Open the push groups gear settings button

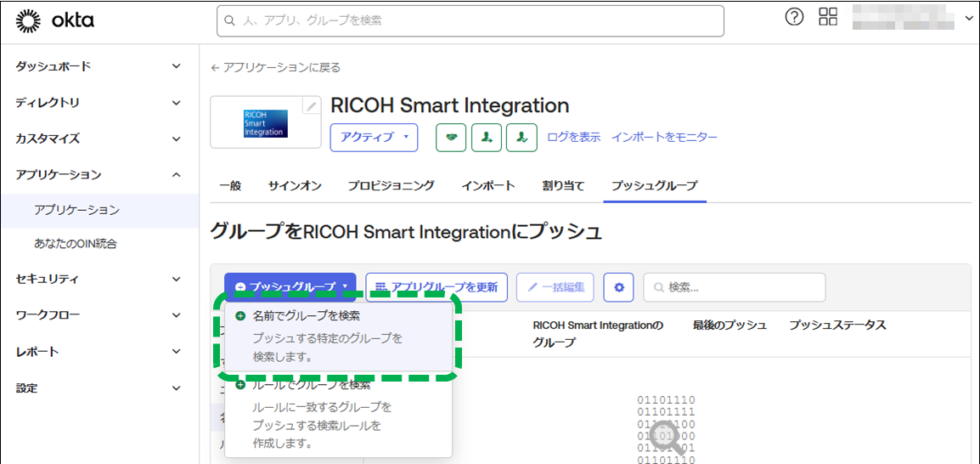619,287
